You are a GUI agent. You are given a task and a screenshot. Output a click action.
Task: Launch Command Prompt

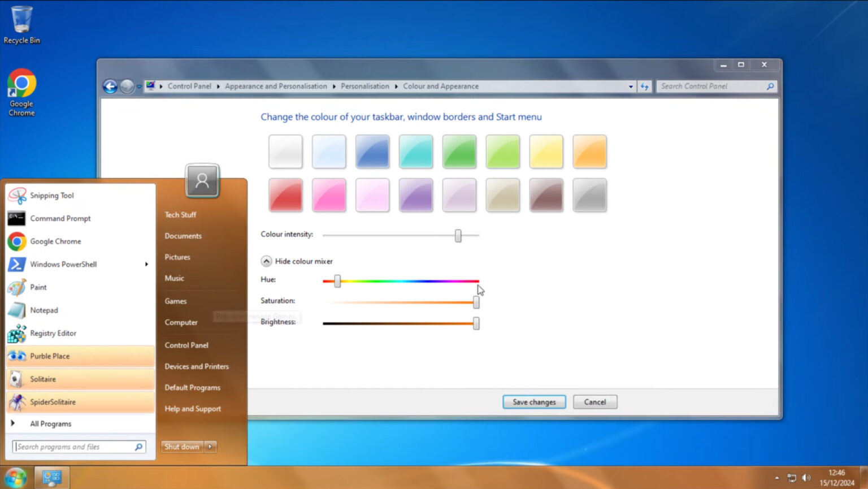tap(60, 218)
